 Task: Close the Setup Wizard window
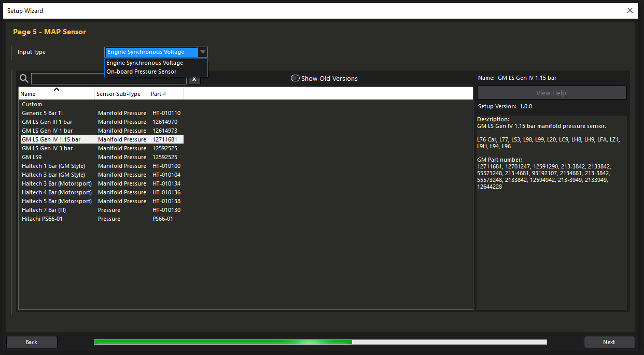click(x=630, y=10)
